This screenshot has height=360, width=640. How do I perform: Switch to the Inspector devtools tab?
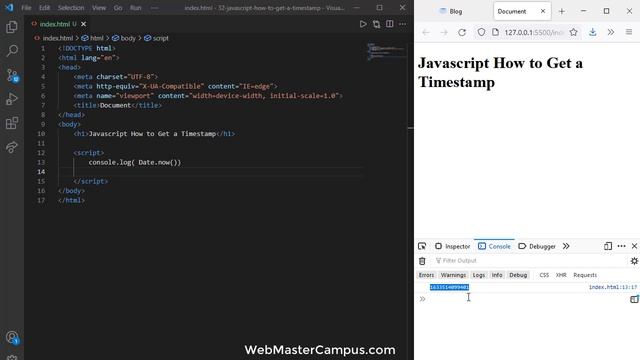click(x=453, y=246)
